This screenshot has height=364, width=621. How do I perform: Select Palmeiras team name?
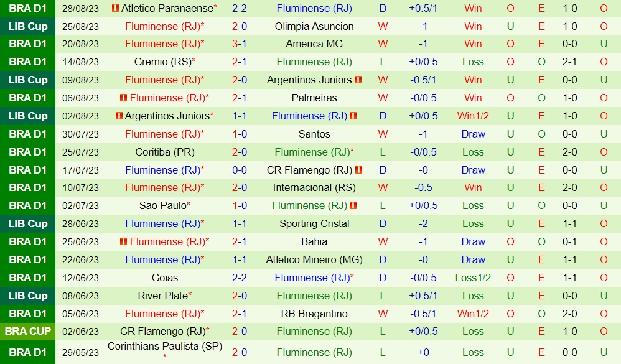314,98
